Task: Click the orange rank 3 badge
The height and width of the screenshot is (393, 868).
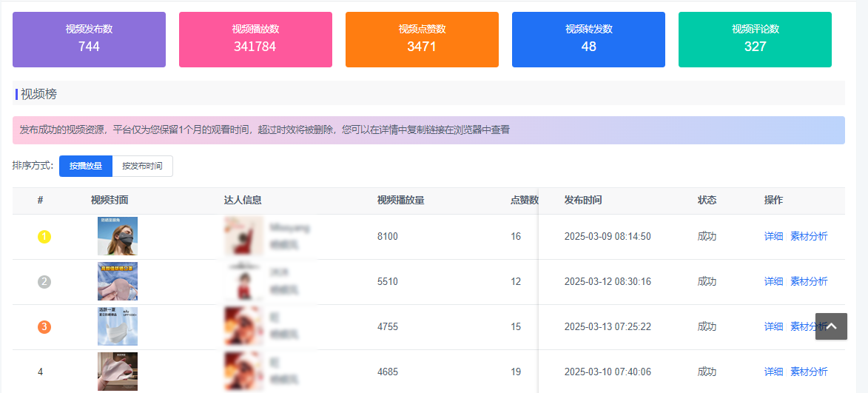Action: tap(44, 326)
